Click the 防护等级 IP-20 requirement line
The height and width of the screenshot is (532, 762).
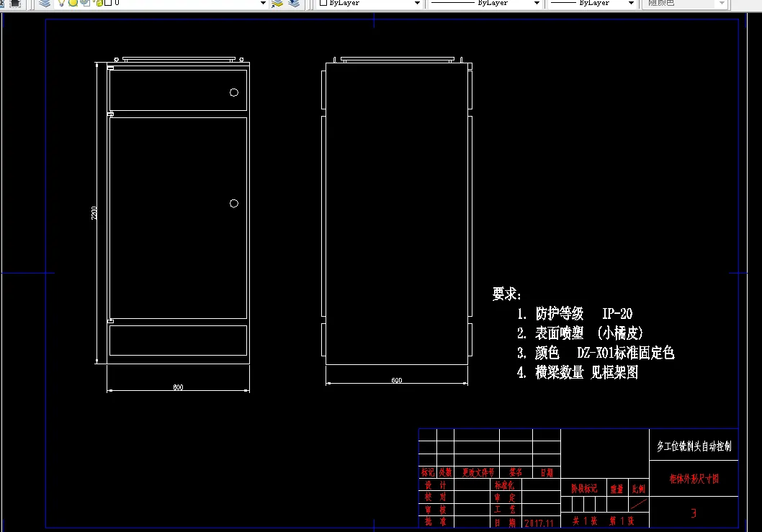tap(575, 314)
